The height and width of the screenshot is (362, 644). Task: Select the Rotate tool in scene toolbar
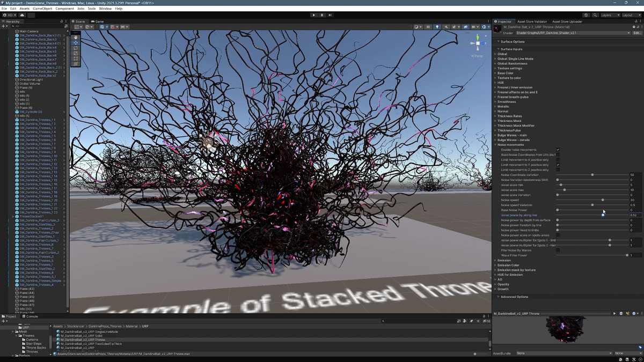[76, 48]
